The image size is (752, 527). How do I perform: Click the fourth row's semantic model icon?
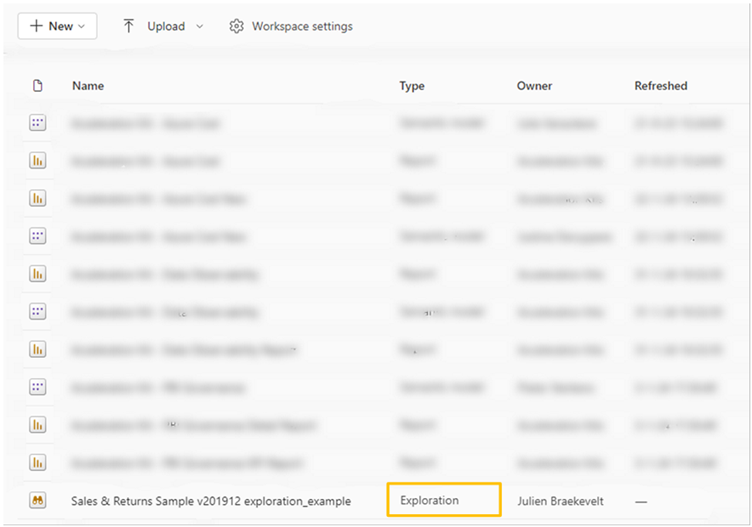pyautogui.click(x=38, y=236)
